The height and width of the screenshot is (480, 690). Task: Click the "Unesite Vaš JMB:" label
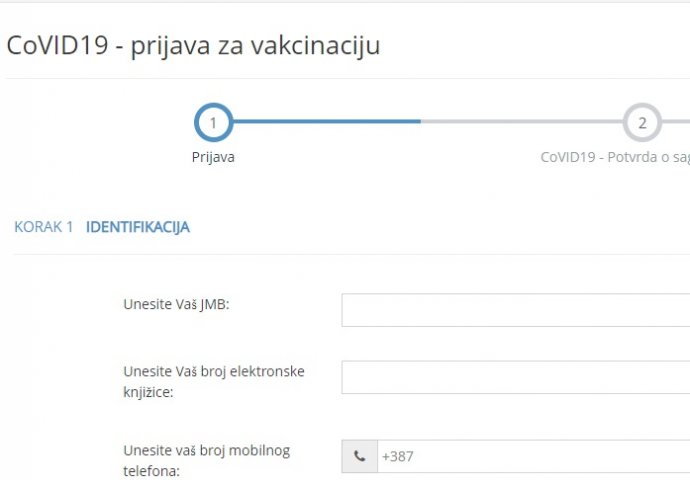tap(177, 304)
